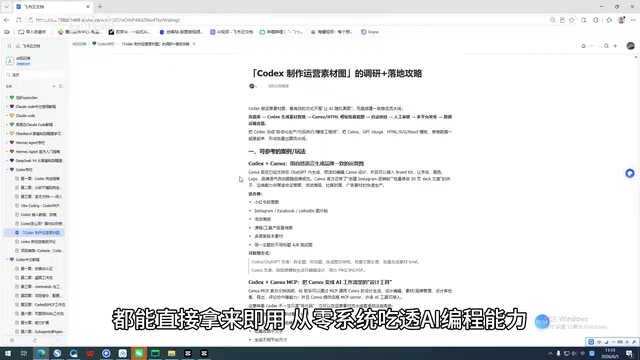Expand the 'Claude code' yellow-heart node
Image resolution: width=640 pixels, height=360 pixels.
7,116
